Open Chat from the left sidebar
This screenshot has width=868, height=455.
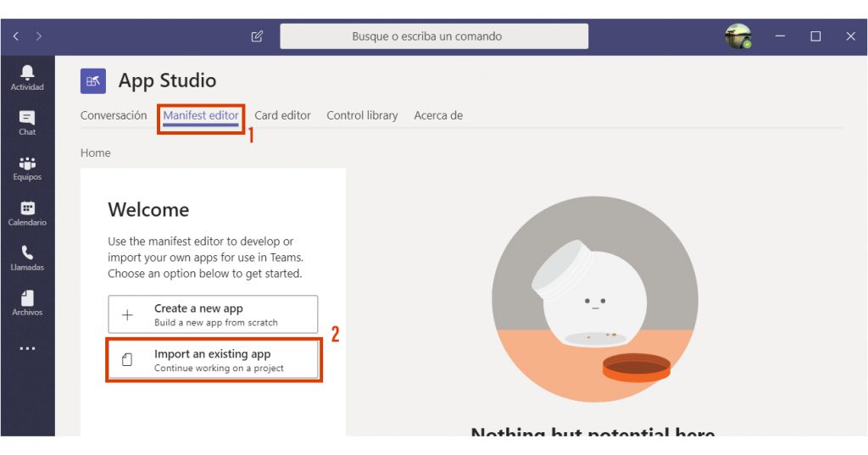pos(27,123)
